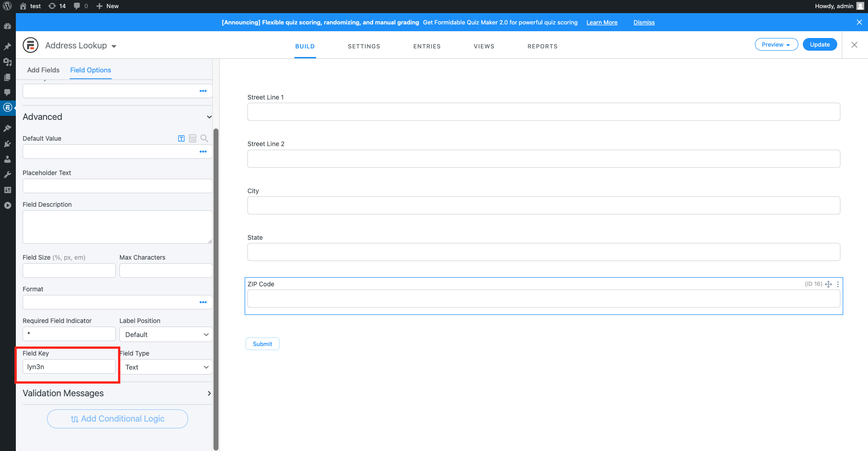Screen dimensions: 868x451
Task: Select the text default value type icon
Action: point(181,138)
